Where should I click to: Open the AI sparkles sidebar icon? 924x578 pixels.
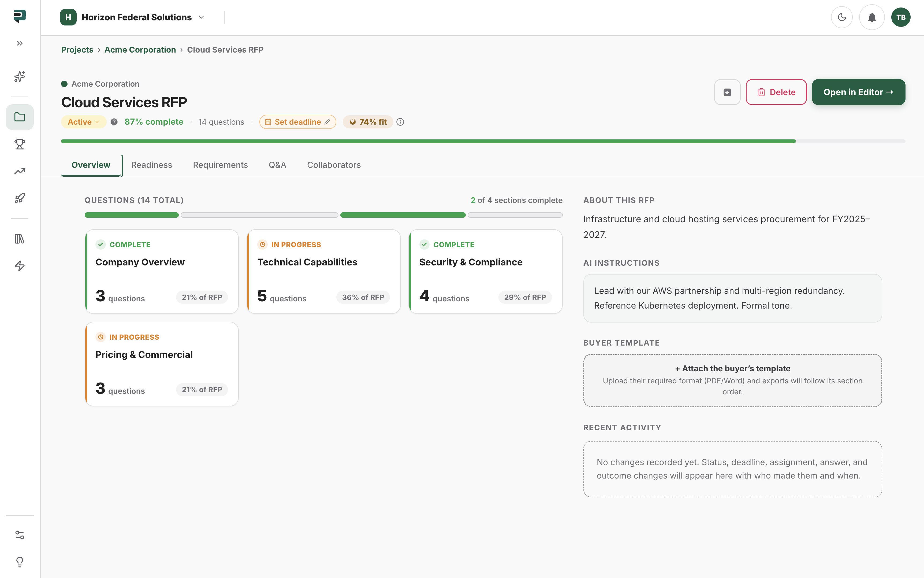[20, 76]
